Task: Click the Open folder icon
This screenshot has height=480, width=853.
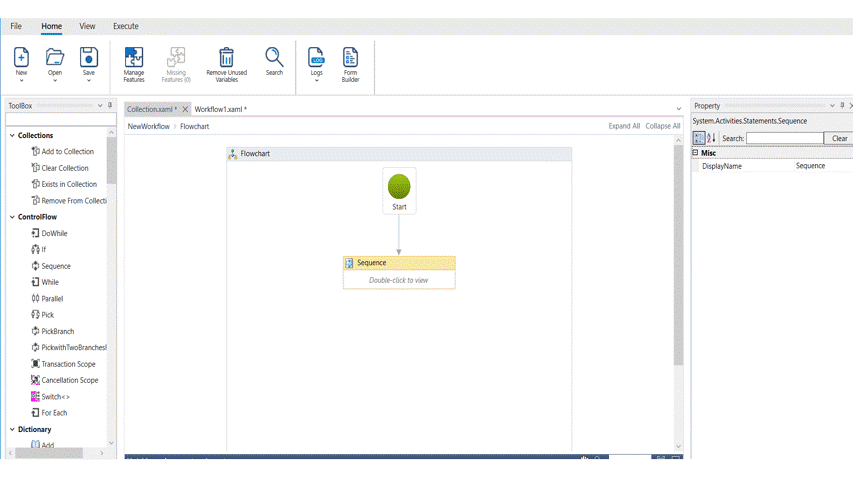Action: coord(55,58)
